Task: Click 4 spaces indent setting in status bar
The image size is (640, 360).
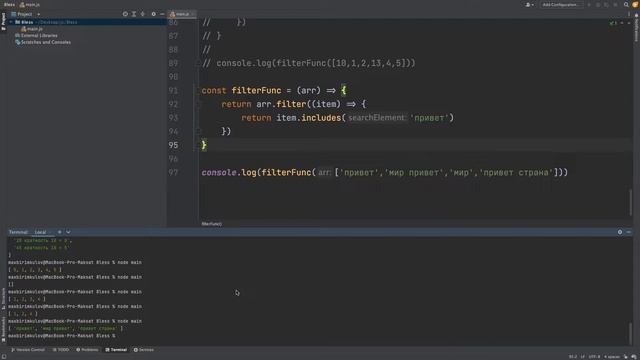Action: coord(611,357)
